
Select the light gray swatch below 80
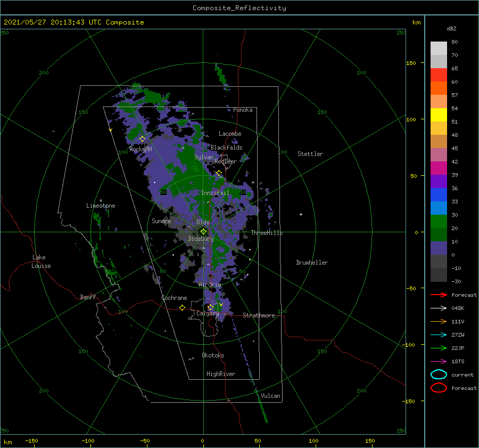point(439,48)
